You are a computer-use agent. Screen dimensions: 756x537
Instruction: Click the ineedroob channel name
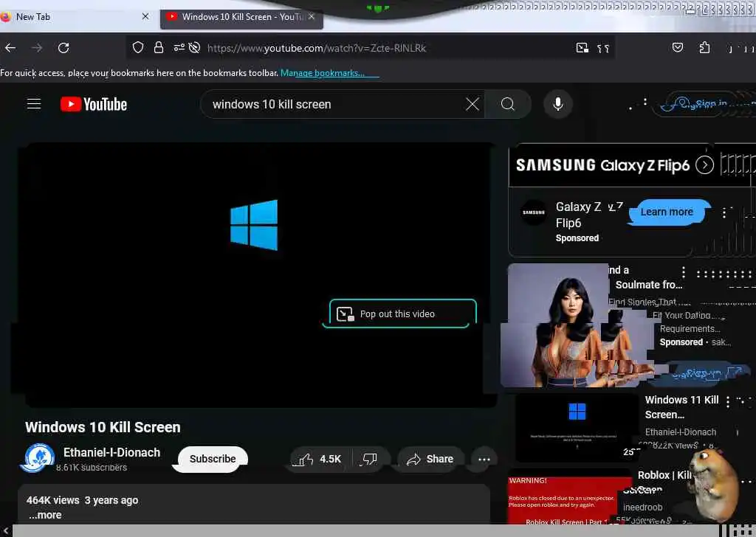(x=643, y=507)
